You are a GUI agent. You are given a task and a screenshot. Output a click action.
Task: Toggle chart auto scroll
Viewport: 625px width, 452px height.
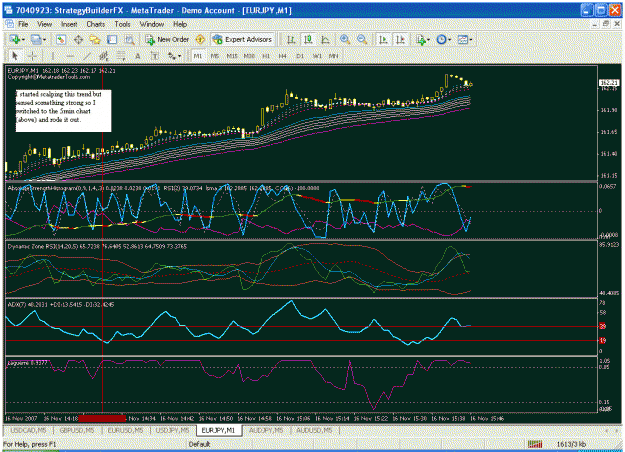(x=383, y=39)
